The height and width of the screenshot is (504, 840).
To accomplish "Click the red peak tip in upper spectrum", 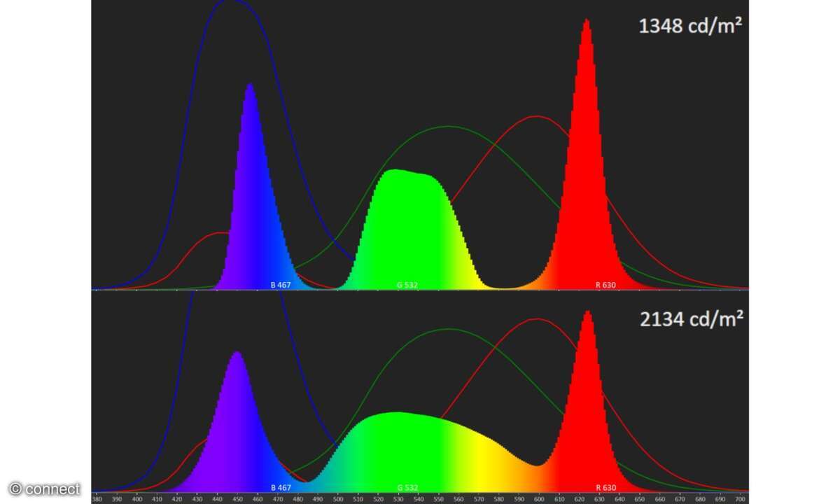I will [586, 22].
